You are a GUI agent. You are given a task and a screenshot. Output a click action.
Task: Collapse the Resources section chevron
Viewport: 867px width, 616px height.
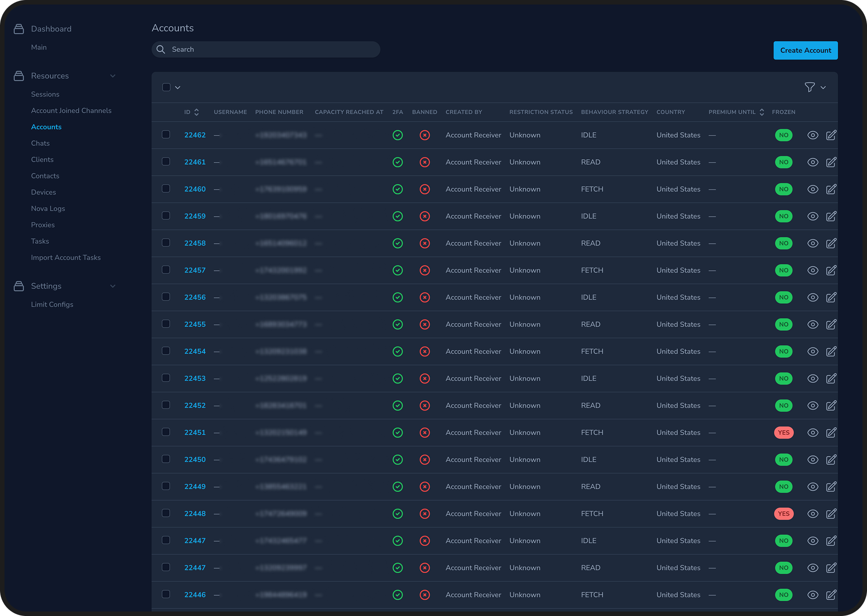[113, 76]
